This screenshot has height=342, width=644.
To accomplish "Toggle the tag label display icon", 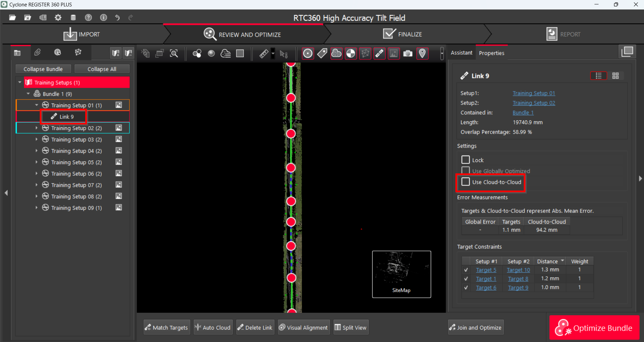I will pos(322,54).
